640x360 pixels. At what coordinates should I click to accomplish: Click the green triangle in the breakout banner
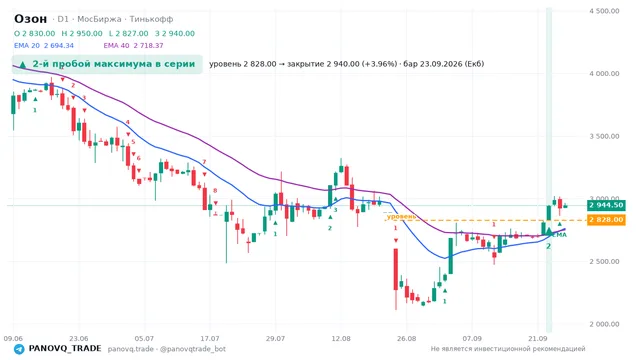23,64
